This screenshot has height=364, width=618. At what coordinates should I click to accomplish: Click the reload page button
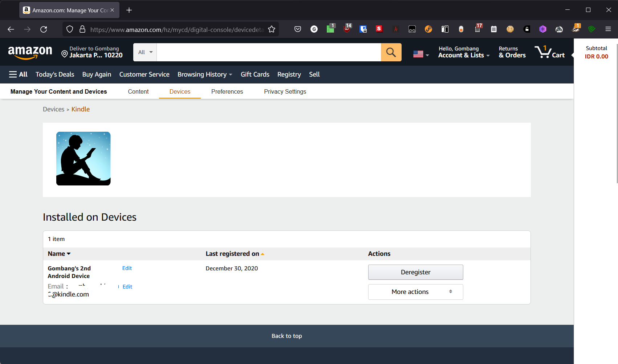tap(44, 29)
